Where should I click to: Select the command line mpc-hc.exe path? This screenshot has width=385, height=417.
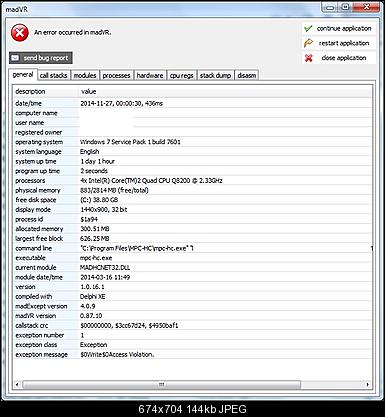(x=137, y=248)
